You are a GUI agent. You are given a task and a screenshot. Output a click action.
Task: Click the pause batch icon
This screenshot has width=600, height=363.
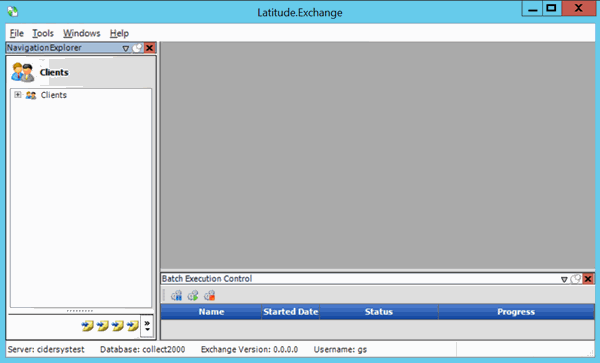(176, 295)
